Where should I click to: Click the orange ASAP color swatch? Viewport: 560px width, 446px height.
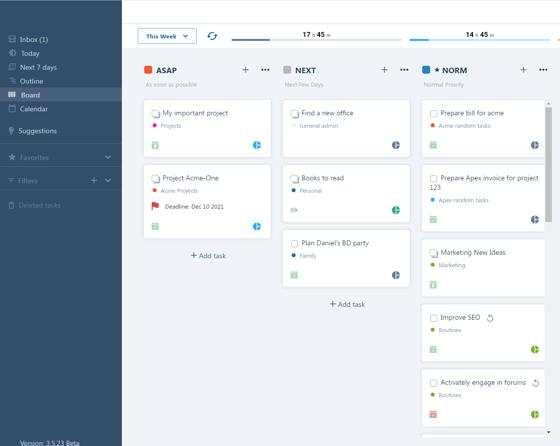(148, 70)
